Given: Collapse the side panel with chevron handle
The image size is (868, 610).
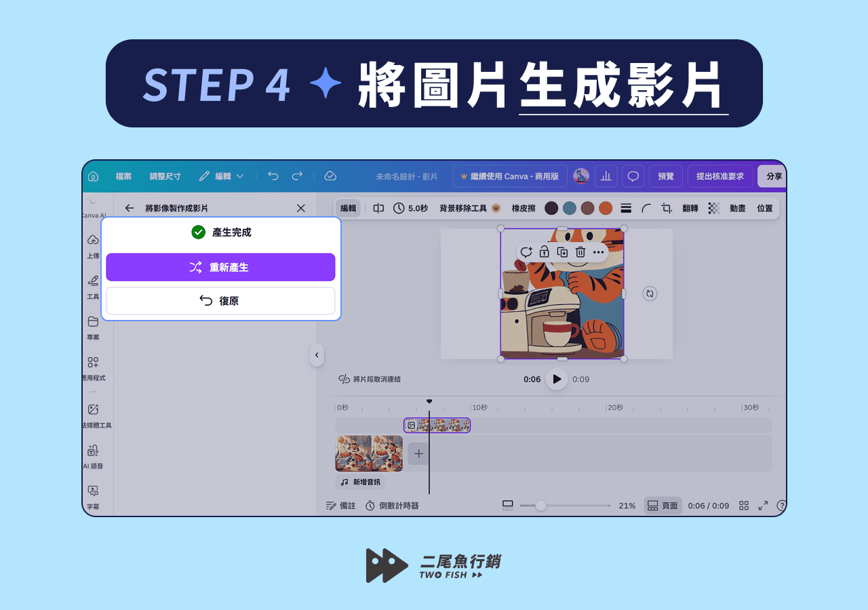Looking at the screenshot, I should coord(317,354).
